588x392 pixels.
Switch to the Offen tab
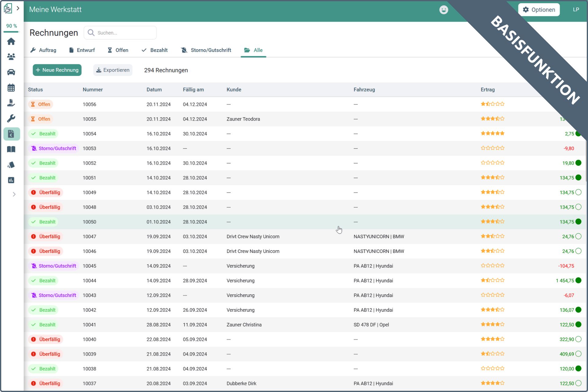pos(118,50)
